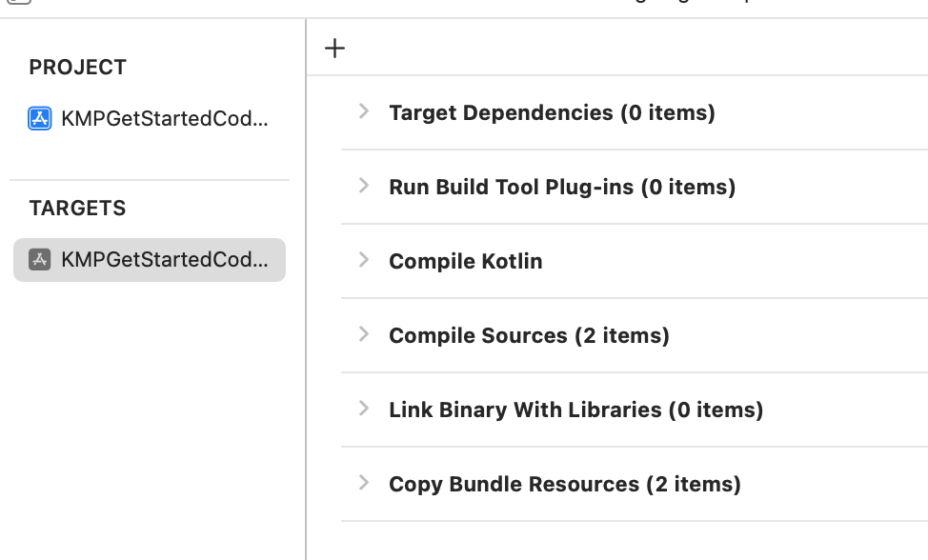The width and height of the screenshot is (928, 560).
Task: Click the plus button to add build phase
Action: tap(334, 49)
